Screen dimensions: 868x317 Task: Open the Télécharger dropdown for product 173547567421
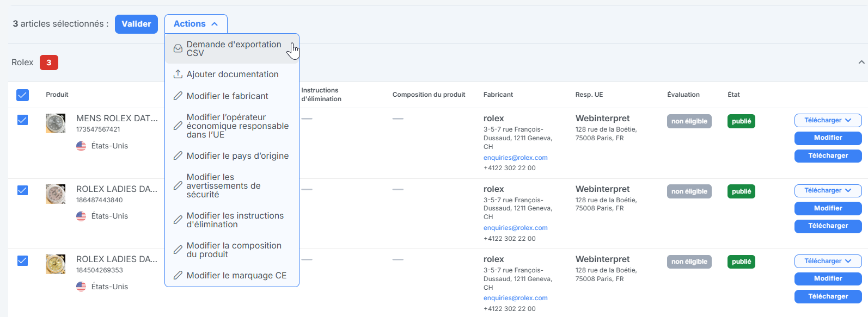828,120
